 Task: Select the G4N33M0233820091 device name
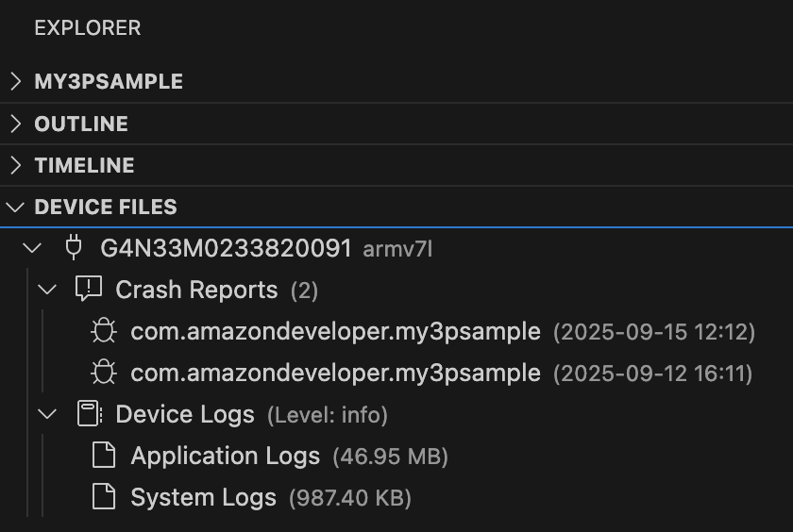(225, 248)
